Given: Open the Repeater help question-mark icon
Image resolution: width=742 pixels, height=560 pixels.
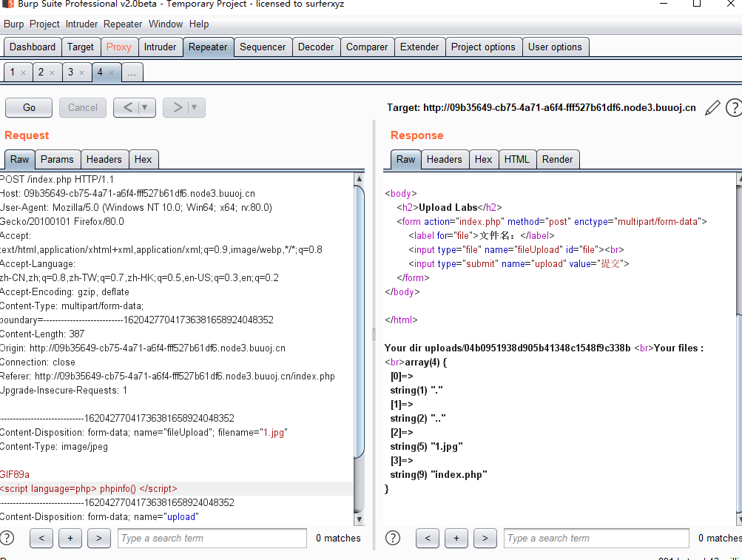Looking at the screenshot, I should coord(734,108).
